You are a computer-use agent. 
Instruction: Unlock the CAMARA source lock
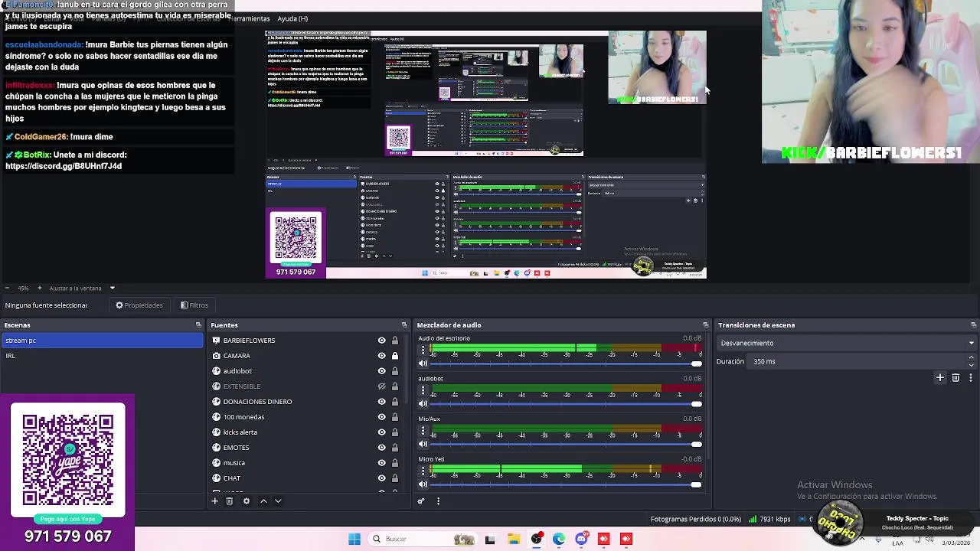point(395,356)
